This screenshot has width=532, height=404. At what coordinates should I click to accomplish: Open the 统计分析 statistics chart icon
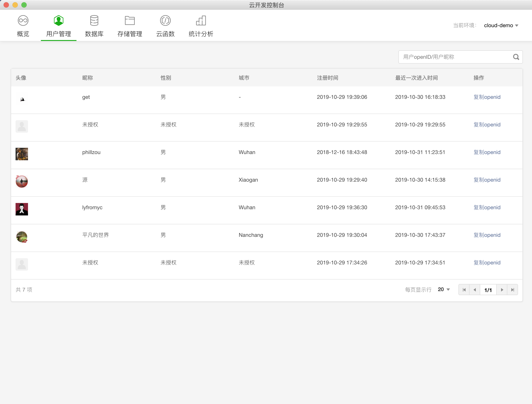[x=201, y=21]
